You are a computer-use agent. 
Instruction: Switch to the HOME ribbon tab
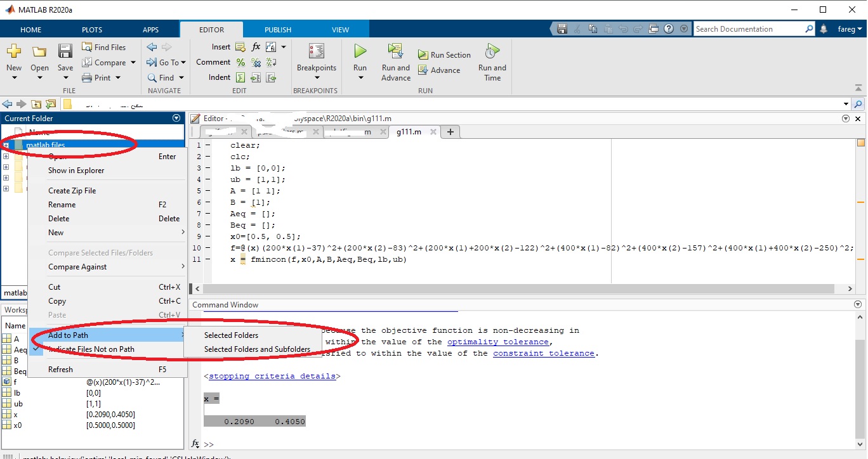coord(31,30)
